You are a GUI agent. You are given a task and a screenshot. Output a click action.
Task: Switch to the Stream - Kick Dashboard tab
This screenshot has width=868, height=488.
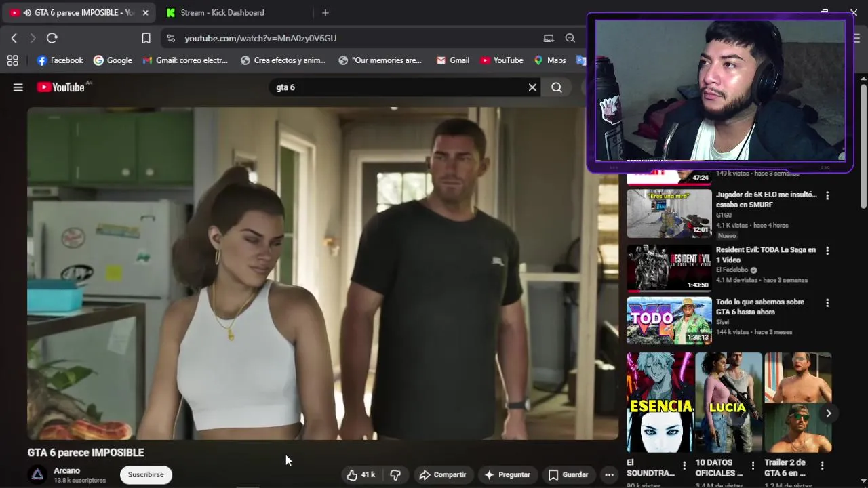pyautogui.click(x=222, y=12)
